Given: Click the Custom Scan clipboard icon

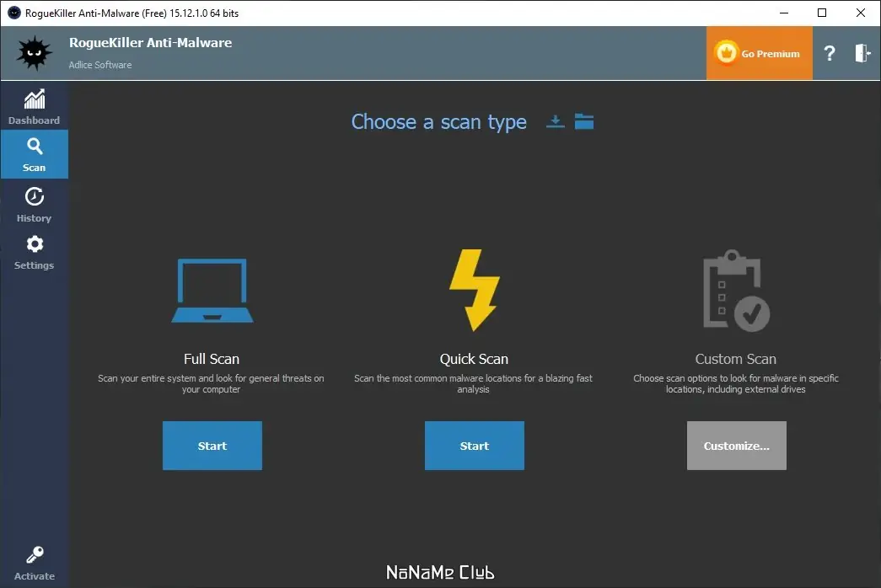Looking at the screenshot, I should coord(736,291).
